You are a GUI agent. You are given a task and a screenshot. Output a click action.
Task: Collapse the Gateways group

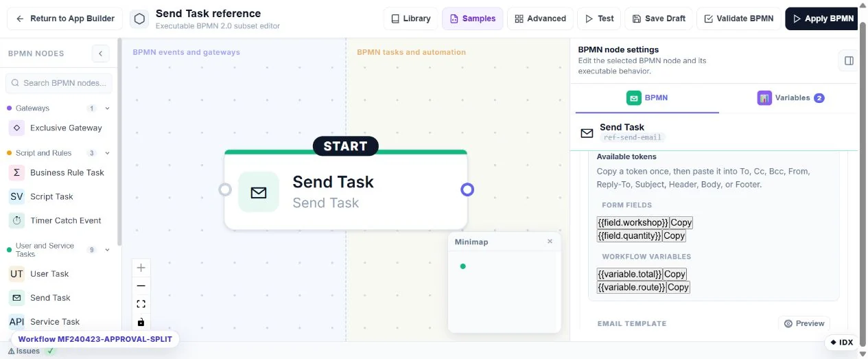[107, 108]
